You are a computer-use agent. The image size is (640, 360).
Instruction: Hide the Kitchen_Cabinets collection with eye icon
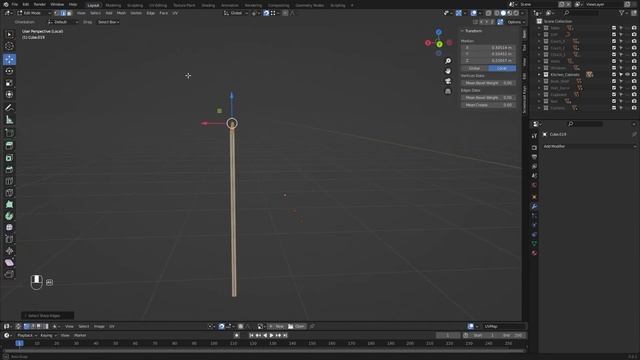628,74
